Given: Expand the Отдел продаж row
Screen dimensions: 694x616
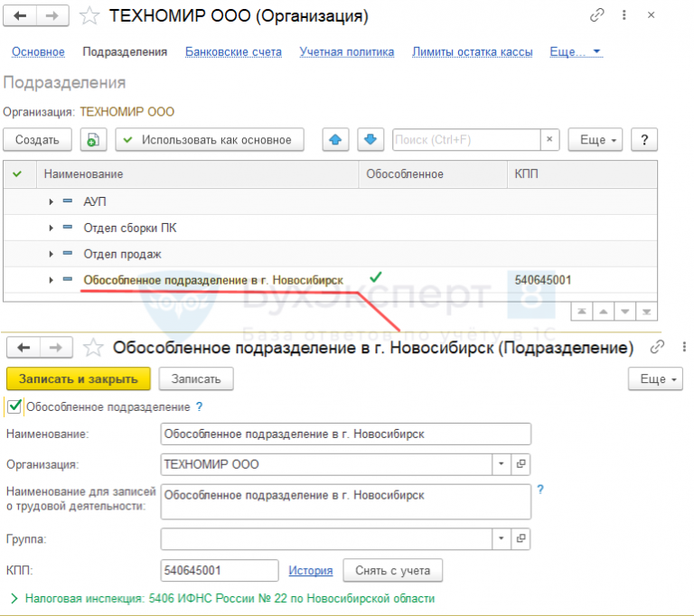Looking at the screenshot, I should 51,254.
